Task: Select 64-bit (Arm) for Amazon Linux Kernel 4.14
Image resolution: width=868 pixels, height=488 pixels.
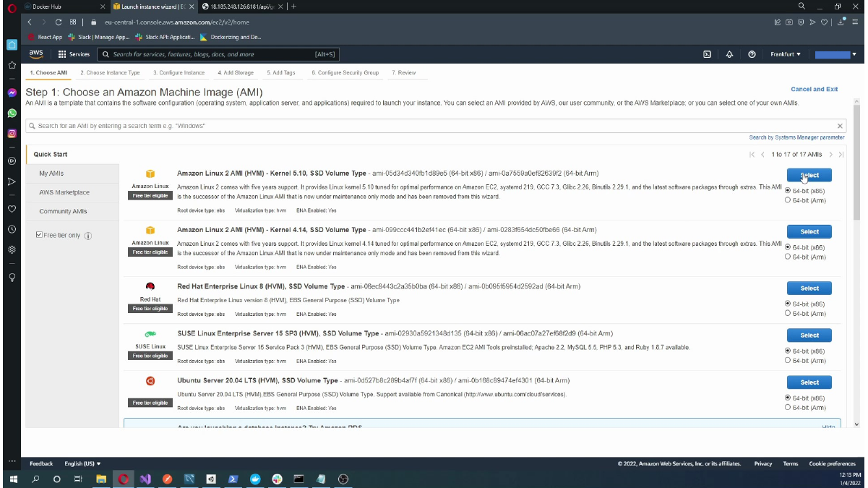Action: (788, 257)
